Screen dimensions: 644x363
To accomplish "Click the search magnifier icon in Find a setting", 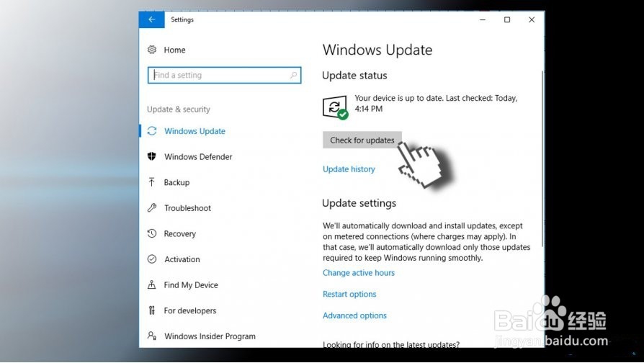I will (293, 75).
